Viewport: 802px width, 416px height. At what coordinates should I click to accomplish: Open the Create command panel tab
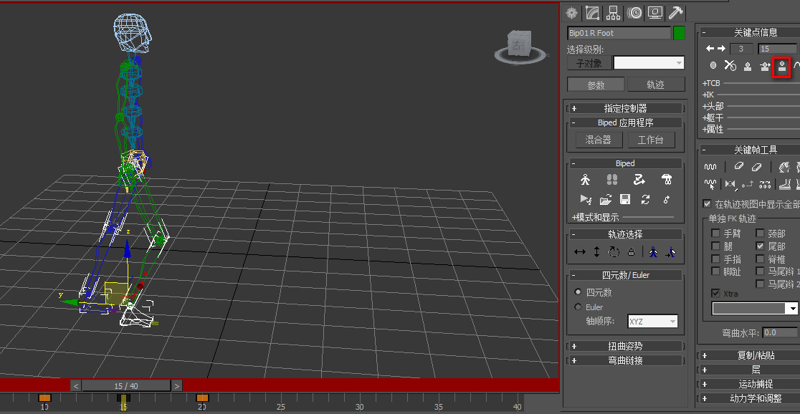[571, 13]
